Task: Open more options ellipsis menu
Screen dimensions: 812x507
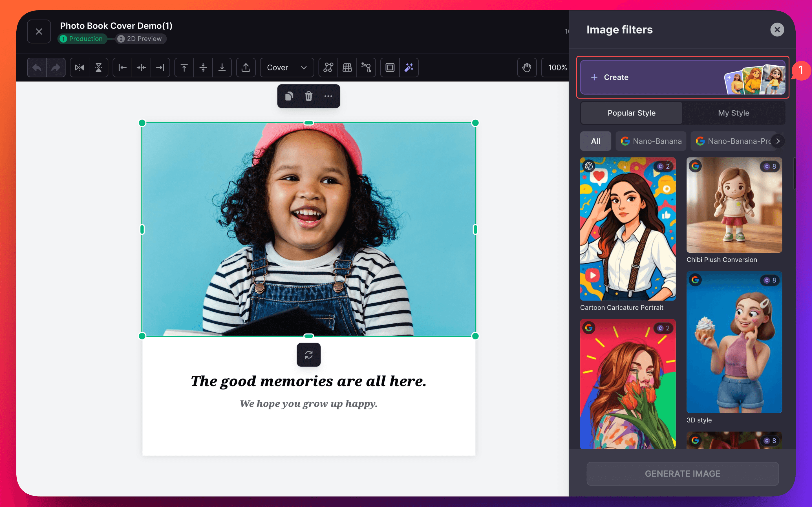Action: click(328, 96)
